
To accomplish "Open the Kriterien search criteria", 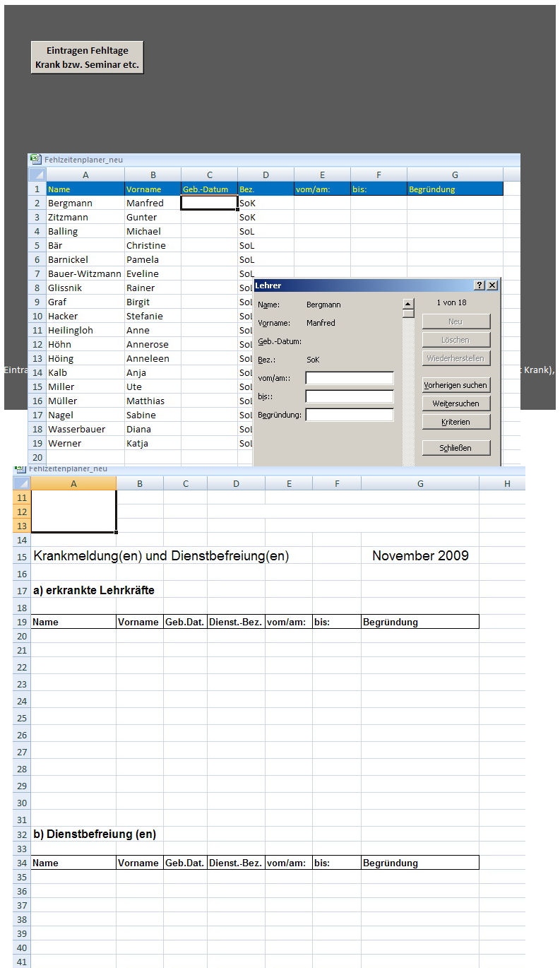I will (x=456, y=422).
